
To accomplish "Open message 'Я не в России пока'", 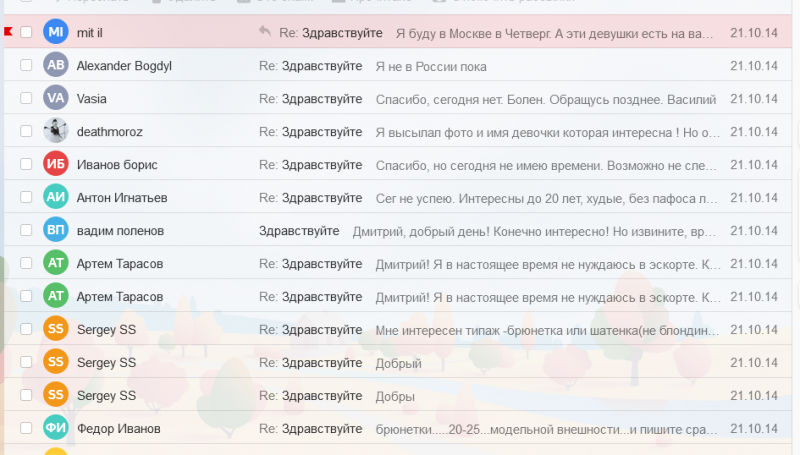I will (x=431, y=66).
